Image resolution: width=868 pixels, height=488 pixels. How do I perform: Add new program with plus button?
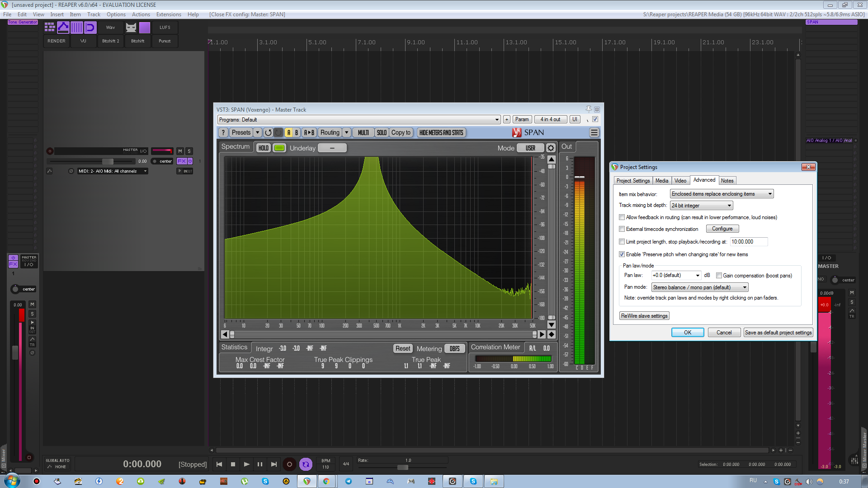[x=507, y=119]
